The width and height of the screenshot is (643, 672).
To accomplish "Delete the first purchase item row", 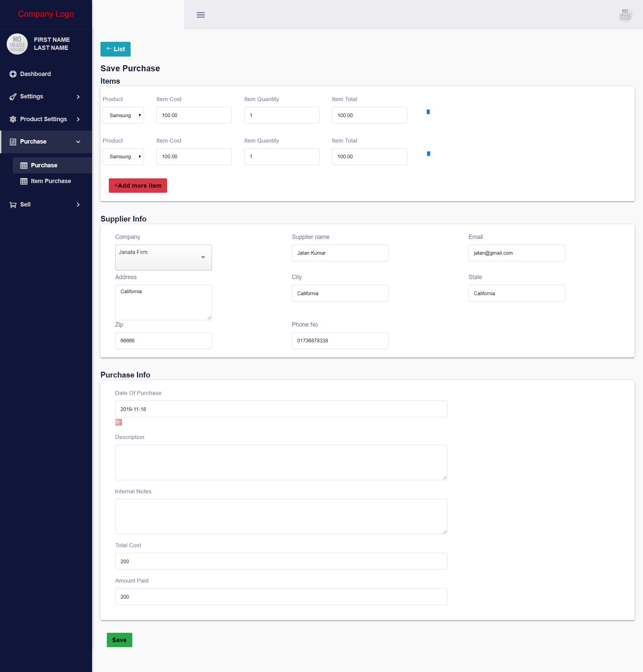I will tap(428, 112).
